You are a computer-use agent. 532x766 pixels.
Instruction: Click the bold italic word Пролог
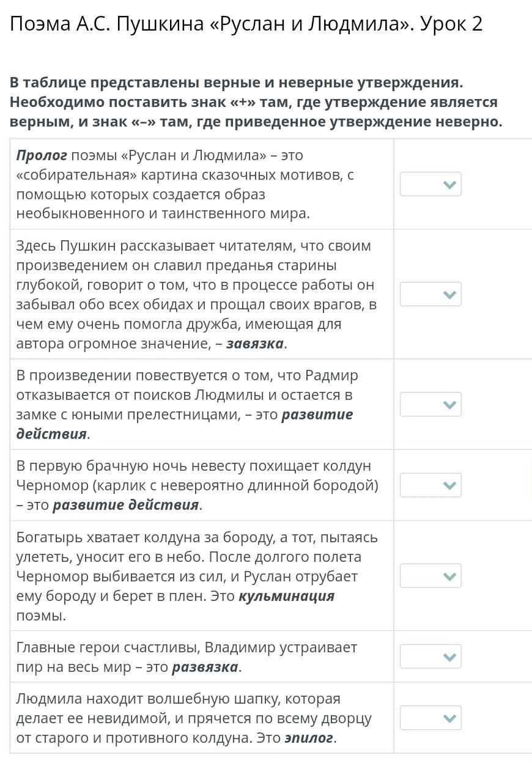coord(42,155)
